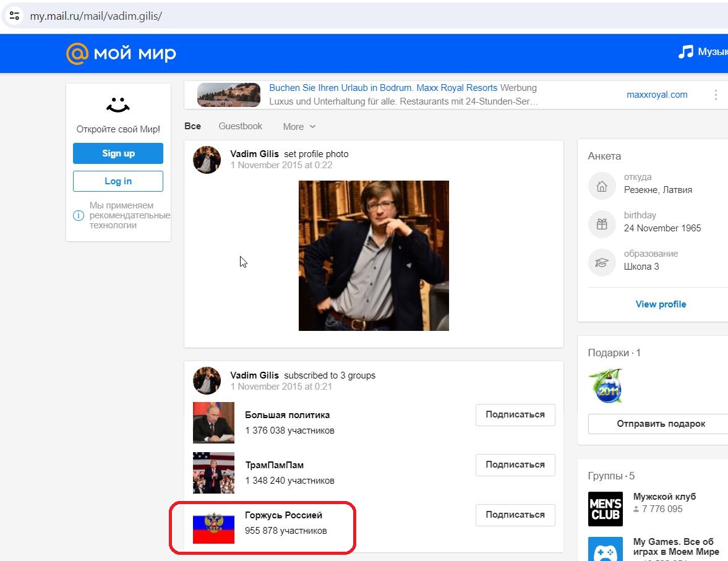Click the site settings icon in address bar
The image size is (728, 561).
coord(14,16)
